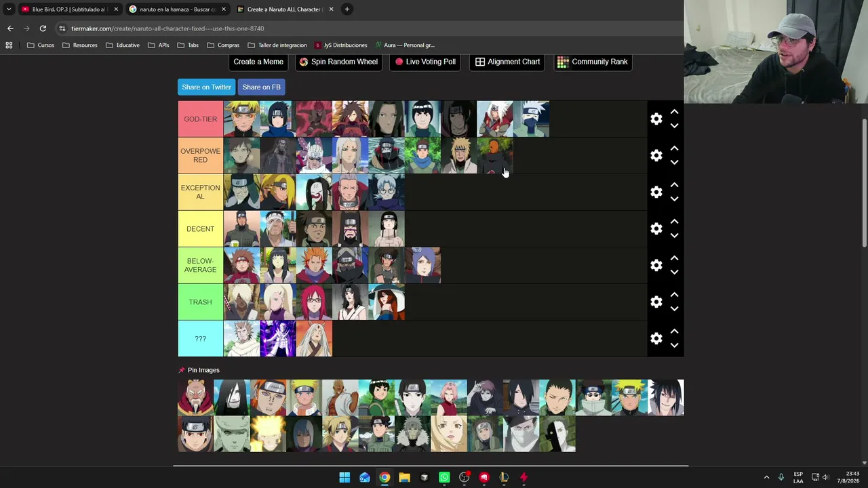Viewport: 868px width, 488px height.
Task: Move the TRASH row up with its arrow
Action: point(674,295)
